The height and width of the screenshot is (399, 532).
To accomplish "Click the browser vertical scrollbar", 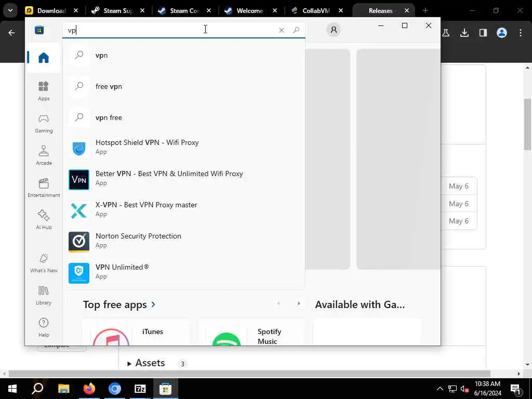I will point(528,124).
